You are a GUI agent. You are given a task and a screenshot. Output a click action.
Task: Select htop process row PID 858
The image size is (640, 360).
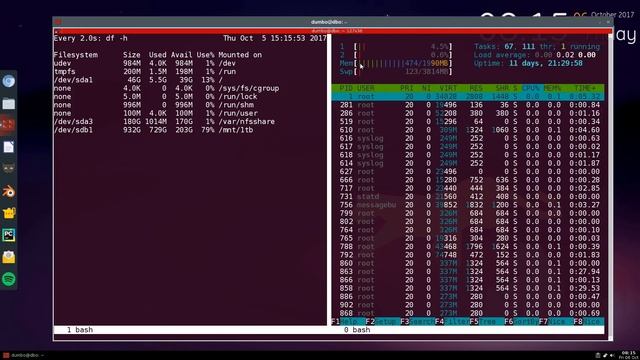pos(468,288)
